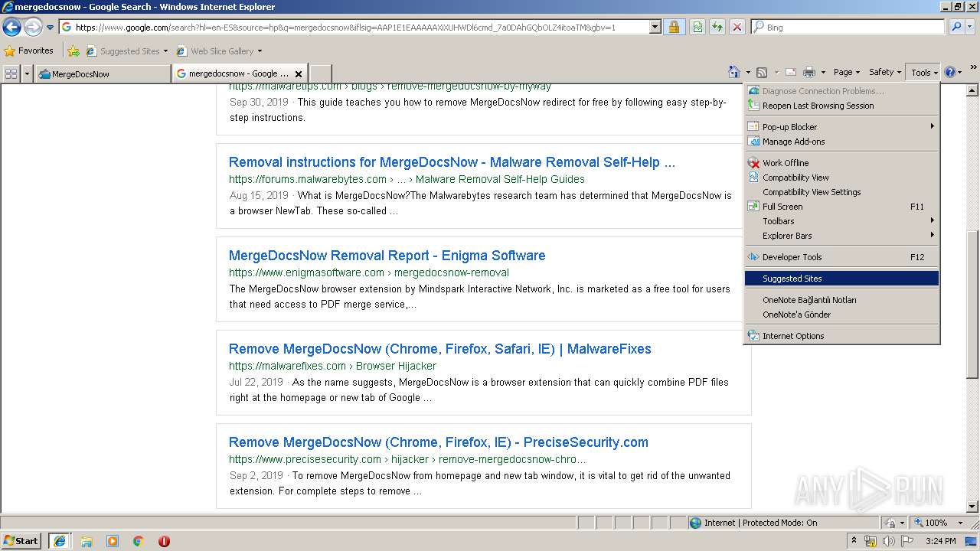980x551 pixels.
Task: Click the Windows Start button
Action: tap(21, 540)
